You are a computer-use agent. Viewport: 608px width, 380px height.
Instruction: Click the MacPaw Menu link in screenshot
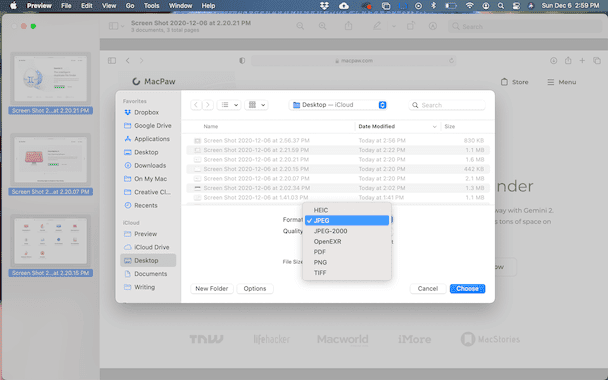point(561,82)
